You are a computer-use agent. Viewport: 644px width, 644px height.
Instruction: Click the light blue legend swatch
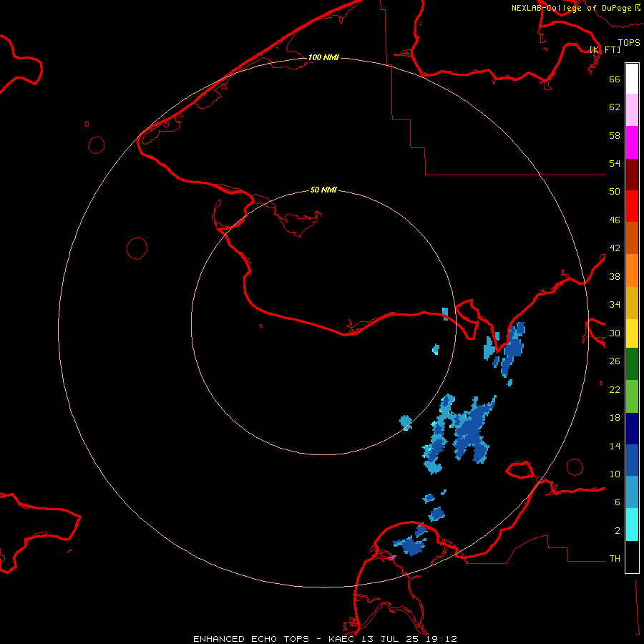coord(632,492)
